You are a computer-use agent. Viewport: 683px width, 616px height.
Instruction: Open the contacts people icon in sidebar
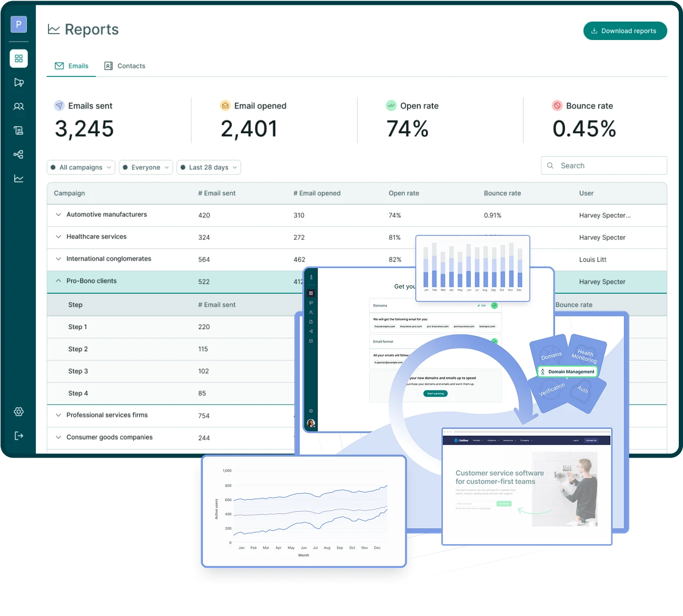(18, 106)
